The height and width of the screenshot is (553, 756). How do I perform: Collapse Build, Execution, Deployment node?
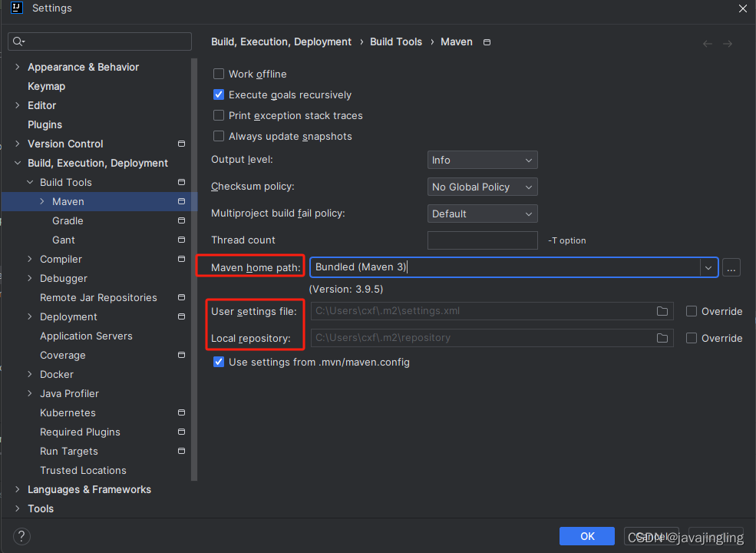18,163
